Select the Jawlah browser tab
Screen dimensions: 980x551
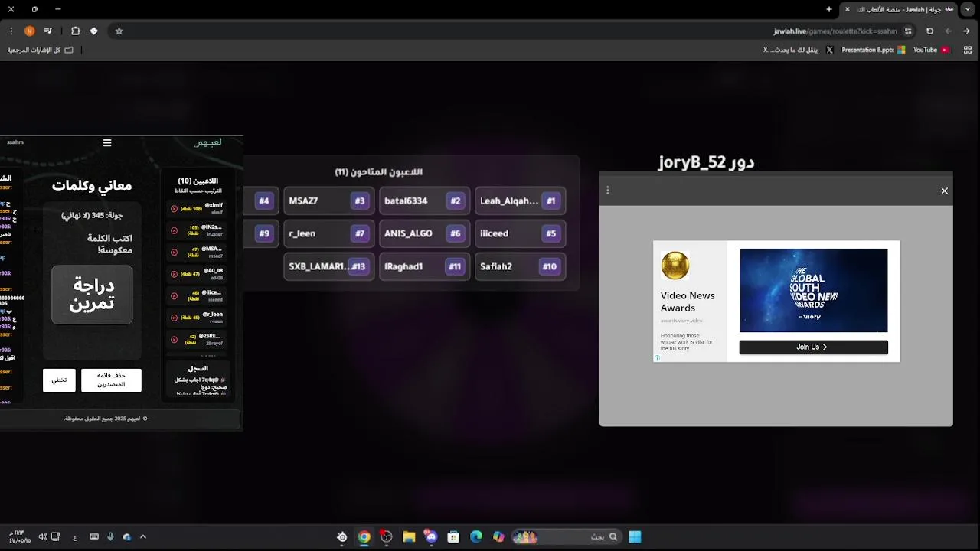pos(900,9)
